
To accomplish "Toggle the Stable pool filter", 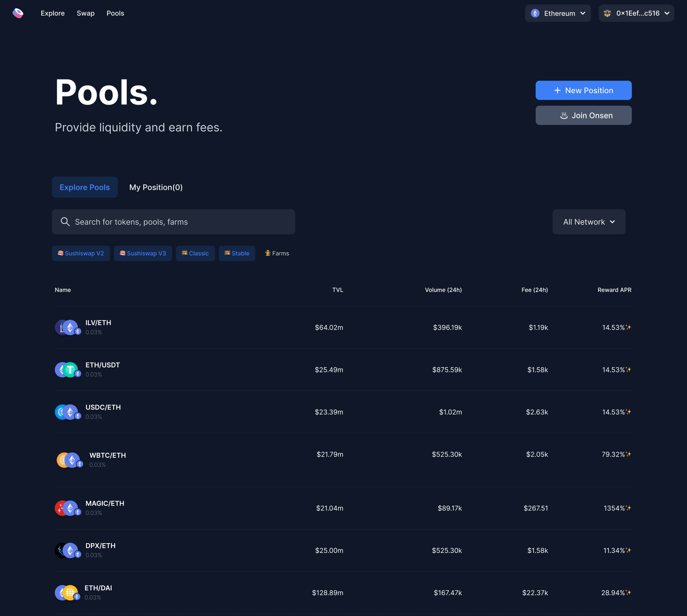I will pos(237,253).
